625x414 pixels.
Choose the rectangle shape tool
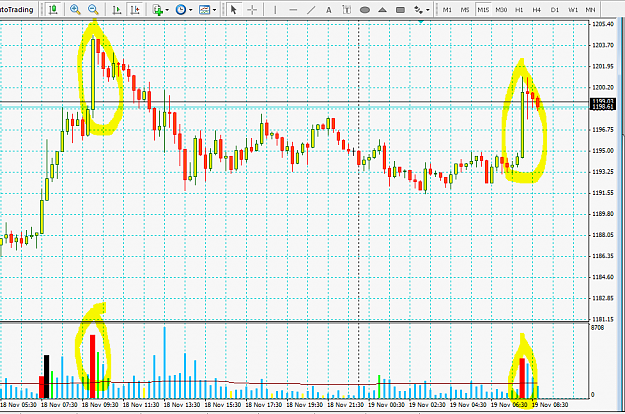pos(401,10)
